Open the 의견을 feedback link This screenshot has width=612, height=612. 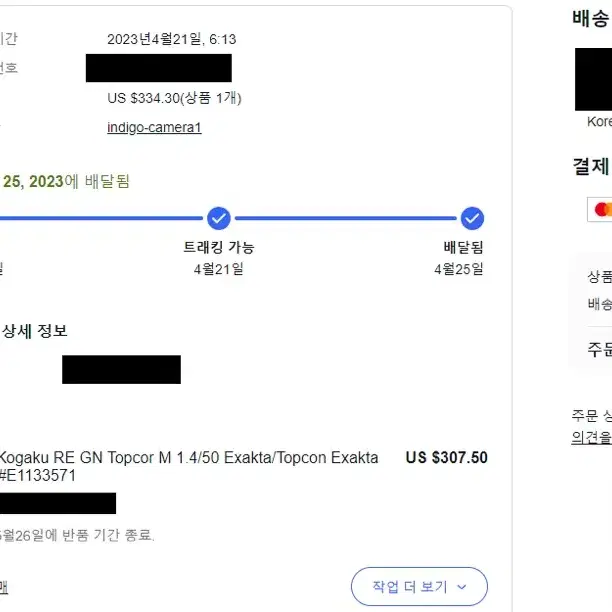click(591, 437)
